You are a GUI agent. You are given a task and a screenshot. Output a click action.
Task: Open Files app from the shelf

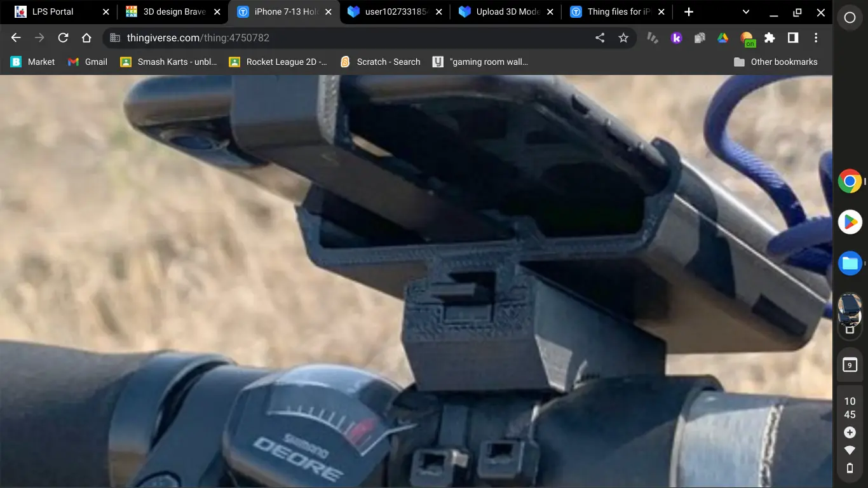[850, 262]
